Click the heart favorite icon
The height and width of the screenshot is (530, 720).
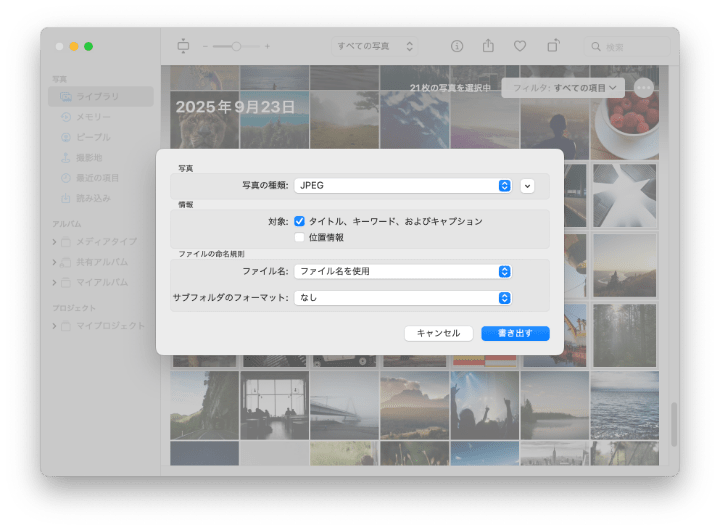[x=520, y=46]
